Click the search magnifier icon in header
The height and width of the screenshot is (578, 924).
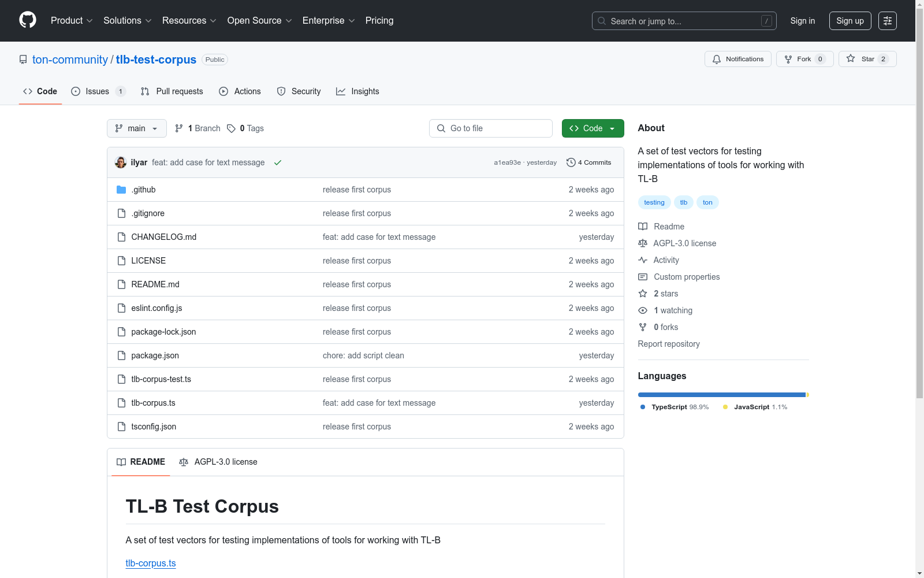tap(602, 21)
